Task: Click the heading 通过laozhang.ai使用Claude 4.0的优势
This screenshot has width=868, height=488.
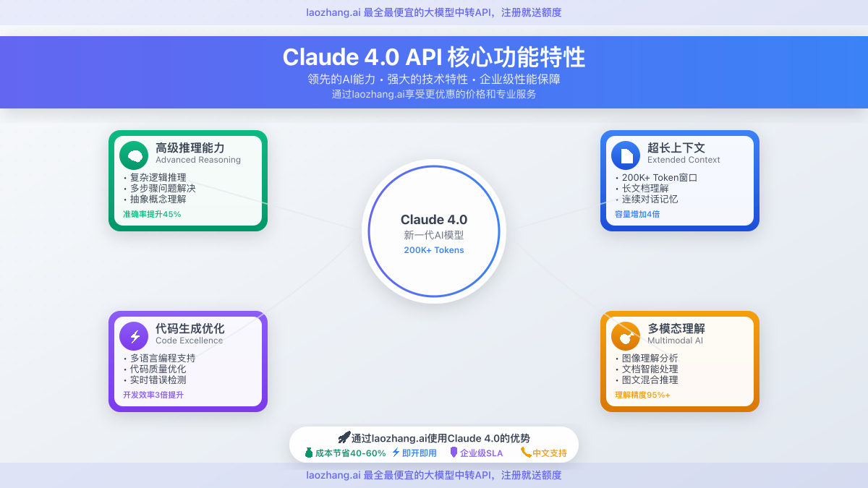Action: [441, 438]
